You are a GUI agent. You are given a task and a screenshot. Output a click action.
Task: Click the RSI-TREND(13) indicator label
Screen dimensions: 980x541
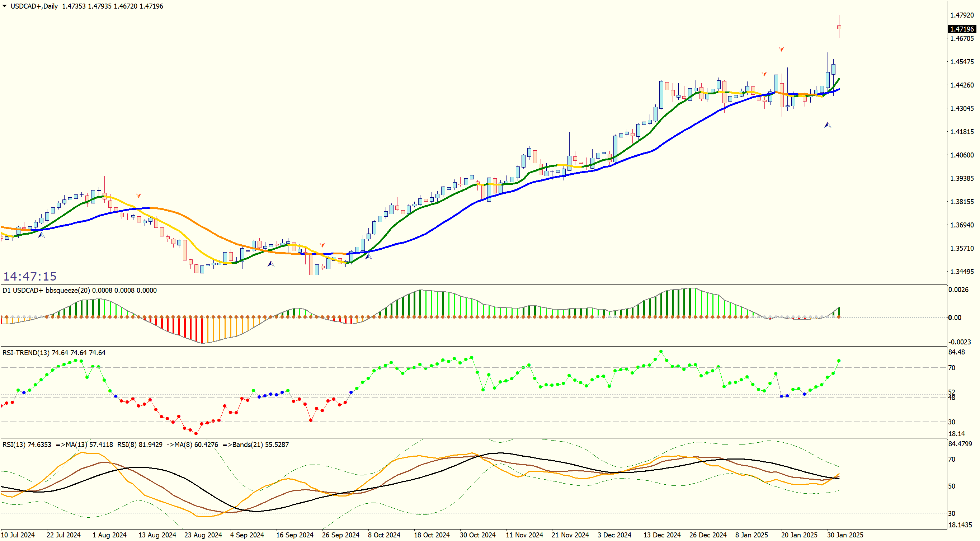click(26, 353)
